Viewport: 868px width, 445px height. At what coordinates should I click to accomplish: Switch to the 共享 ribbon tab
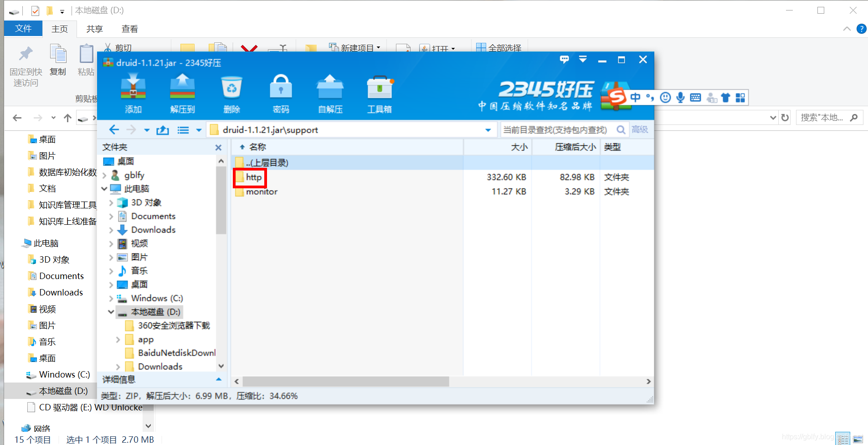[94, 28]
